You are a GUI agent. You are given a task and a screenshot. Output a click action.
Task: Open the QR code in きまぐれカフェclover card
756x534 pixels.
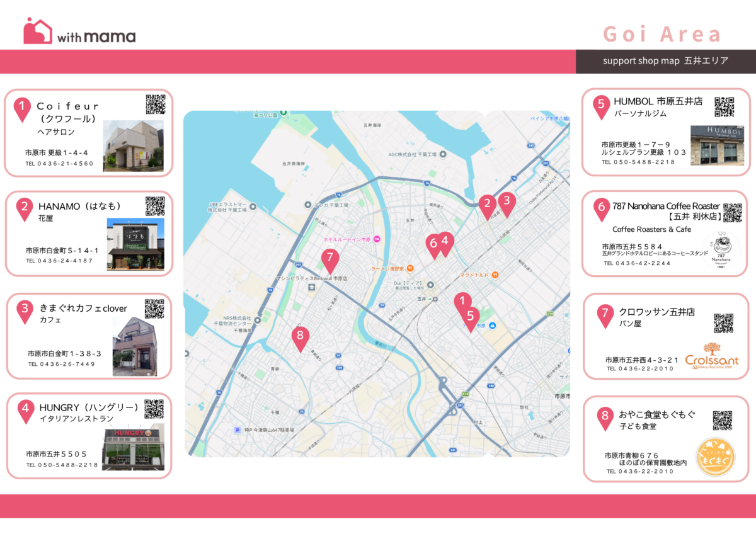tap(154, 309)
